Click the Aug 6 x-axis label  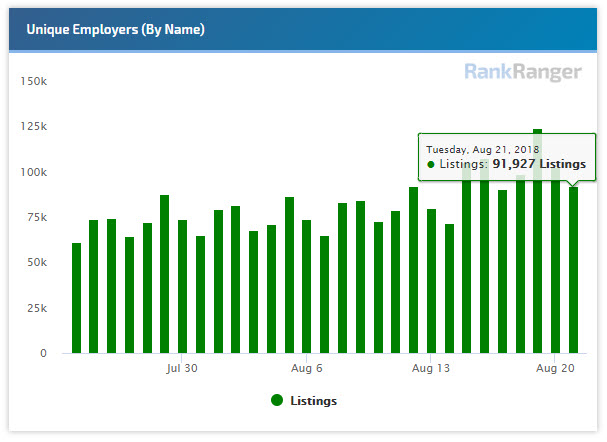[x=307, y=368]
